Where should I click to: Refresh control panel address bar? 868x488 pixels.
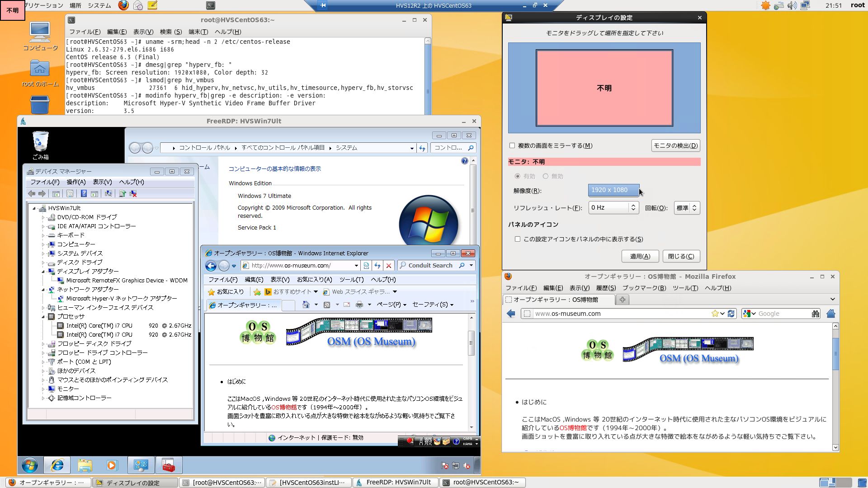tap(422, 148)
